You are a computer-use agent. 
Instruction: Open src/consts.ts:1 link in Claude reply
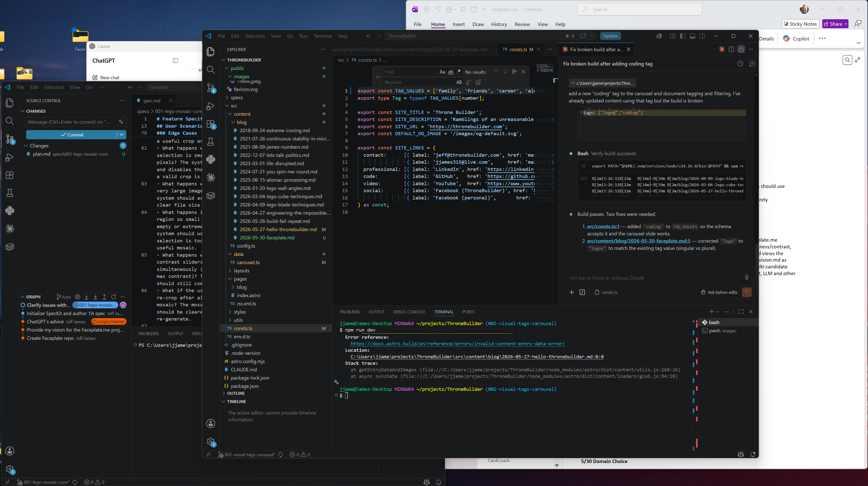click(603, 226)
